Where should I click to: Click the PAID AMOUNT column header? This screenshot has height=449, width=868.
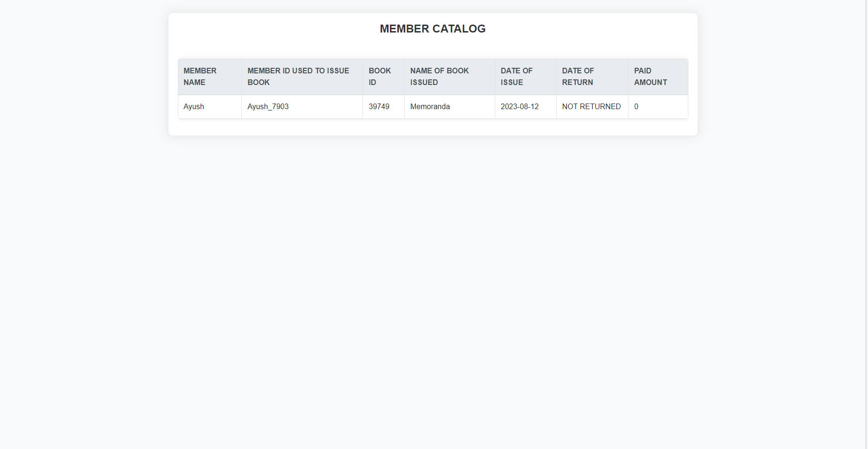tap(651, 77)
